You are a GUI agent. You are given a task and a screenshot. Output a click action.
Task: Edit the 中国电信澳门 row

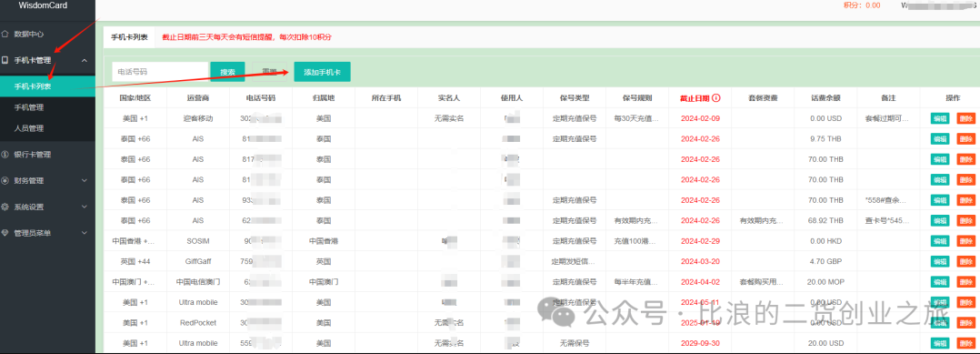[x=939, y=282]
